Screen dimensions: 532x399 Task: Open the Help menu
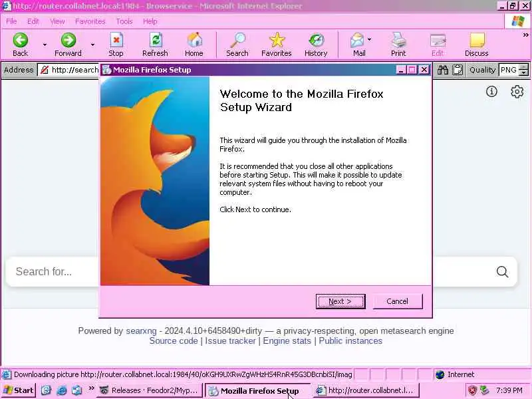[x=150, y=21]
